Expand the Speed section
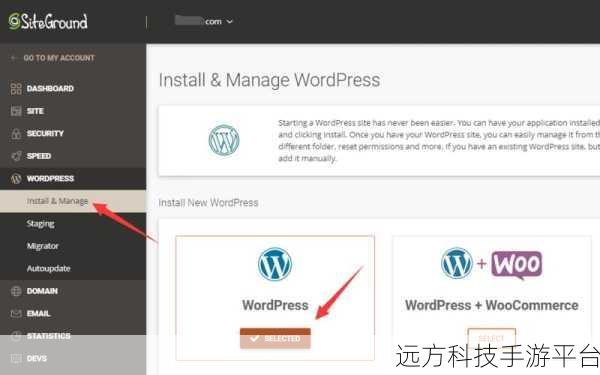600x375 pixels. [x=73, y=156]
